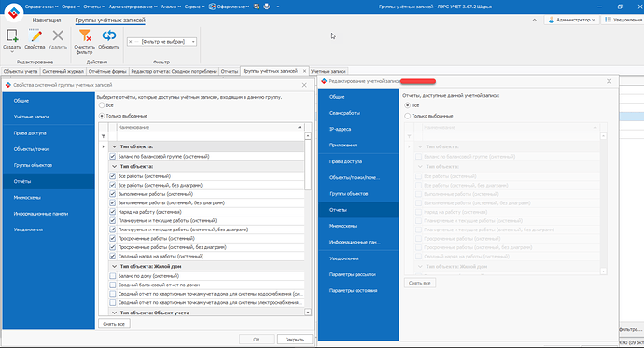Uncheck 'Сводный наряд на работы (системный)'
This screenshot has height=348, width=644.
coord(113,256)
